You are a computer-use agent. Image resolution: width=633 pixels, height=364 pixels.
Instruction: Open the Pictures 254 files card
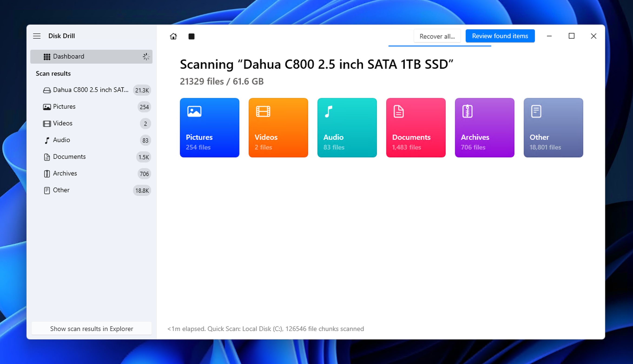pos(209,127)
